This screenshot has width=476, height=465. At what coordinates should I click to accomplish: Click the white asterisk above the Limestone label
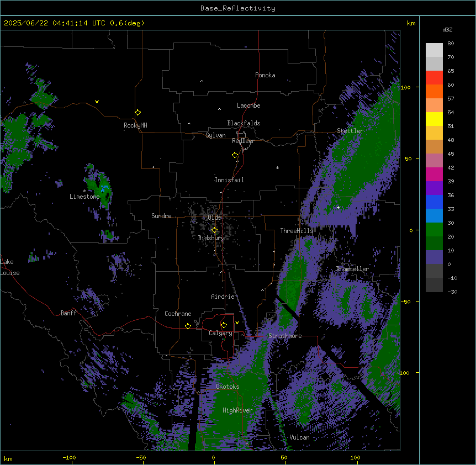84,191
